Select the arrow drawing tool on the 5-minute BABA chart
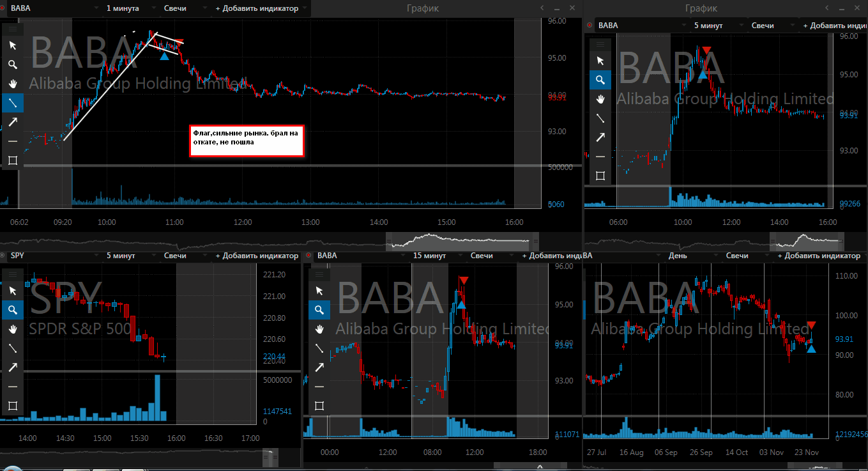The height and width of the screenshot is (471, 868). 600,137
